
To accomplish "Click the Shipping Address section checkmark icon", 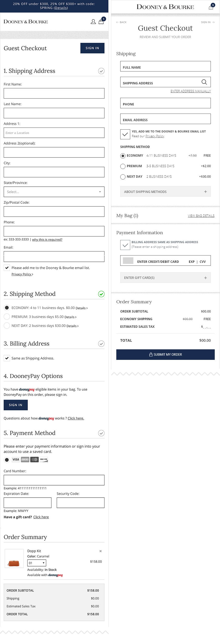I will (x=101, y=71).
